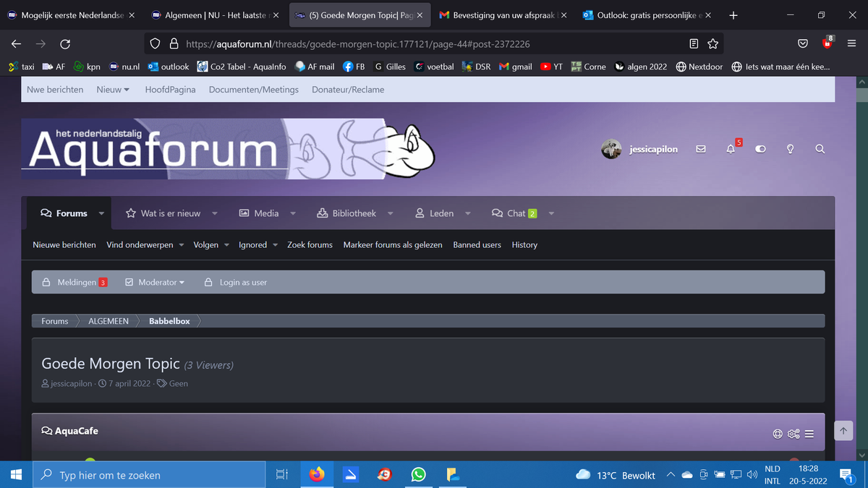Click jessicapilon's profile avatar

[611, 149]
